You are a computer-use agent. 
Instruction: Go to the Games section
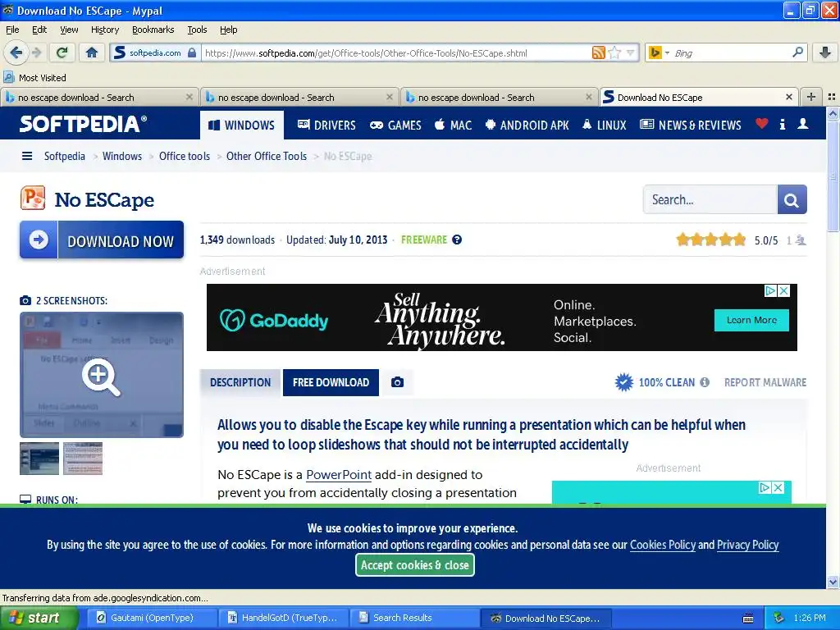click(395, 126)
